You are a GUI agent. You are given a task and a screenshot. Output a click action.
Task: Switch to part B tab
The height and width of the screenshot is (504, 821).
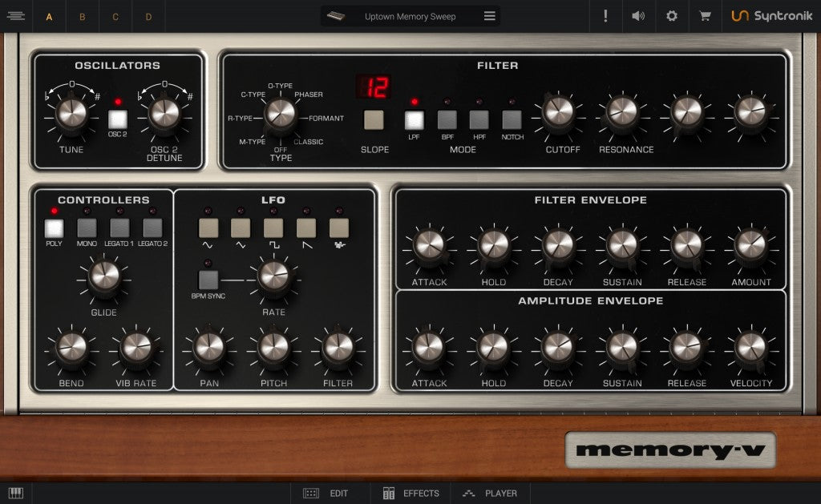tap(82, 15)
